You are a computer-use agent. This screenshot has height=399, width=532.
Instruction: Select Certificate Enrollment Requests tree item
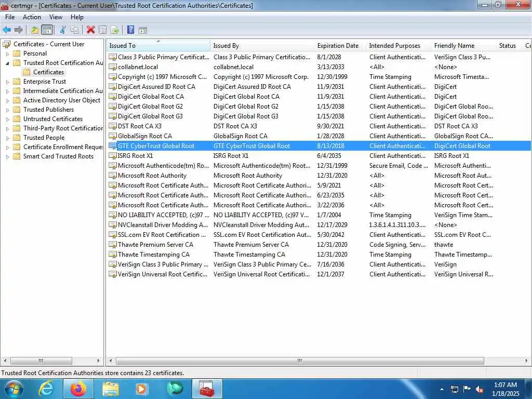click(63, 147)
